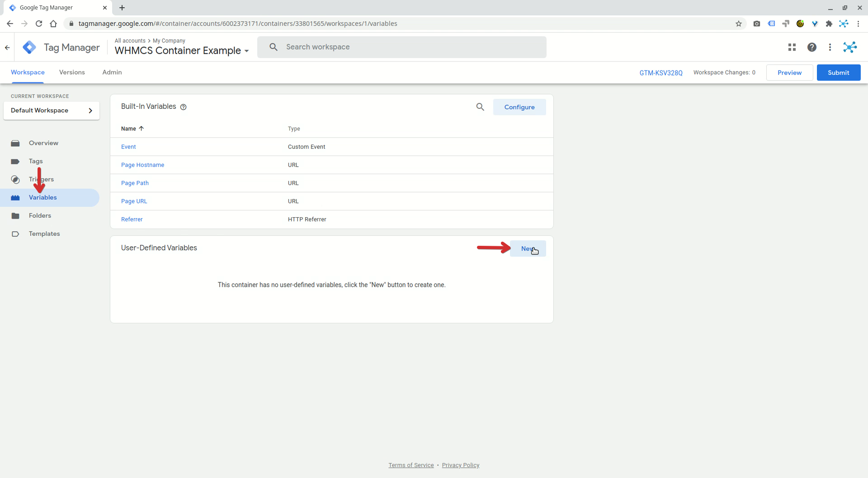Screen dimensions: 868x478
Task: Reload the page using the refresh icon
Action: click(x=39, y=24)
